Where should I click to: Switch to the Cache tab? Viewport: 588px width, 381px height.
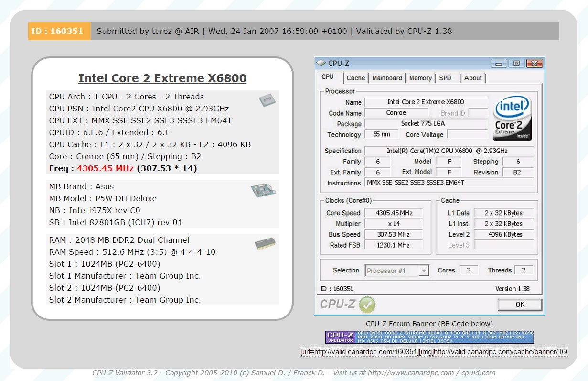coord(355,78)
